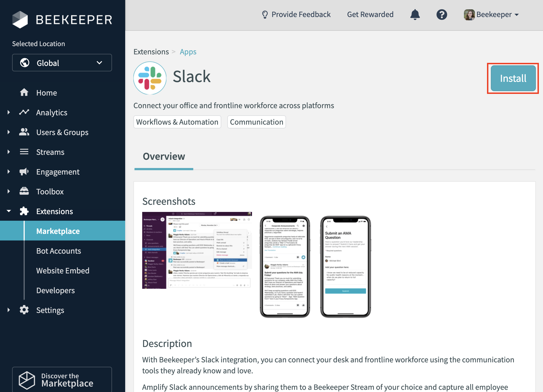
Task: Expand the Users & Groups arrow
Action: pos(9,132)
